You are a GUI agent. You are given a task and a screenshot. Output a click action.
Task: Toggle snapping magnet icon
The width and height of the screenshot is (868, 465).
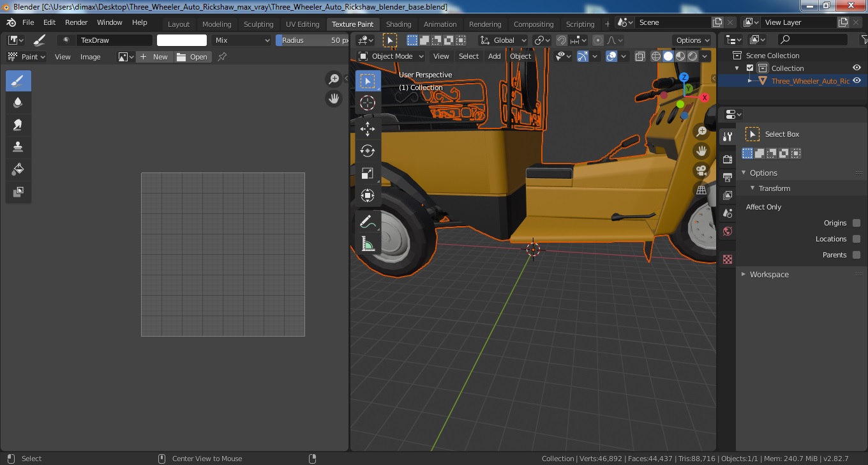561,40
